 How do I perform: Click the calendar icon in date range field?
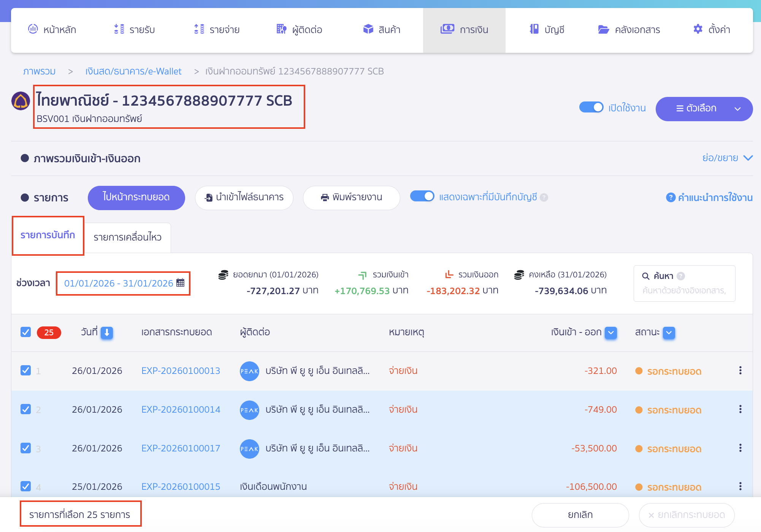(x=181, y=283)
